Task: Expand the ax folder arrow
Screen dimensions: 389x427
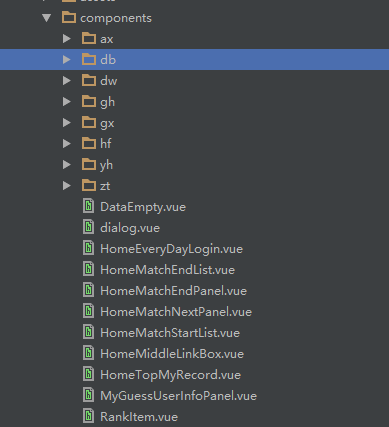Action: pos(67,39)
